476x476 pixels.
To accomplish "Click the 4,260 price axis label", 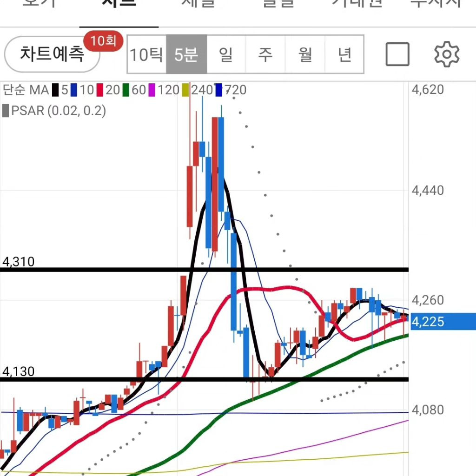I will click(x=428, y=300).
